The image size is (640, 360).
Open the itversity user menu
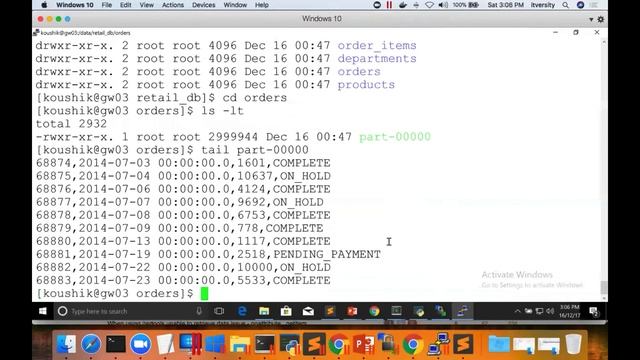542,5
